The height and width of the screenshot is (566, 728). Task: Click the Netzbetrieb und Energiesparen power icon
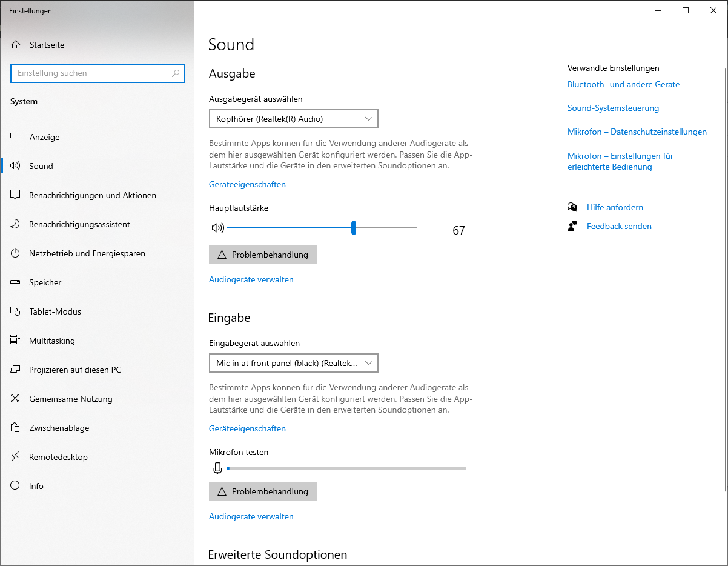click(16, 253)
